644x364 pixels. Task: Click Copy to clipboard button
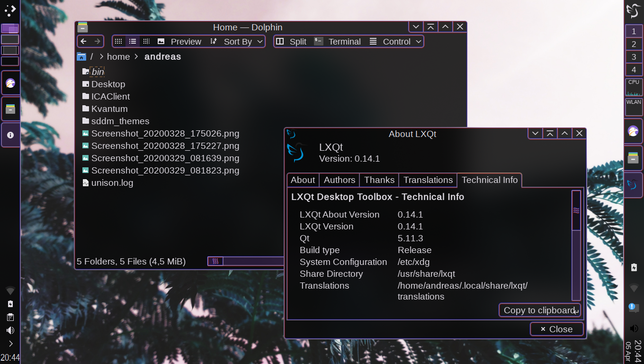[539, 310]
